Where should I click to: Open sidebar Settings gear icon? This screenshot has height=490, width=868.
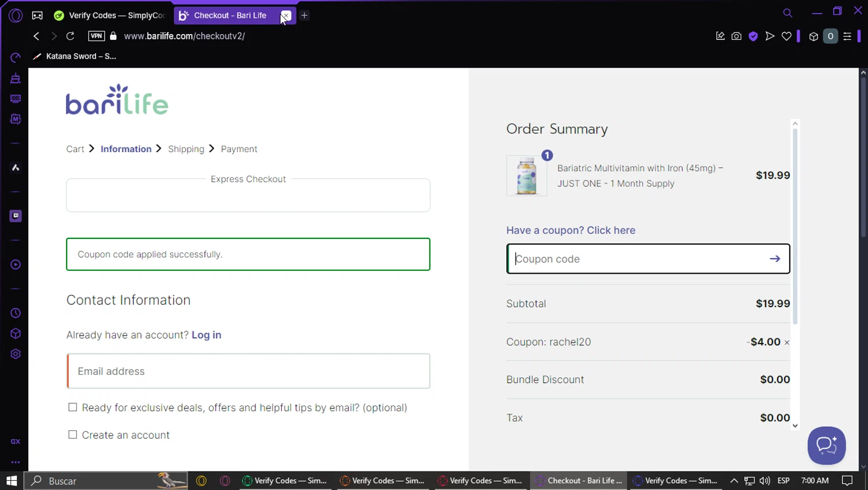[x=16, y=354]
